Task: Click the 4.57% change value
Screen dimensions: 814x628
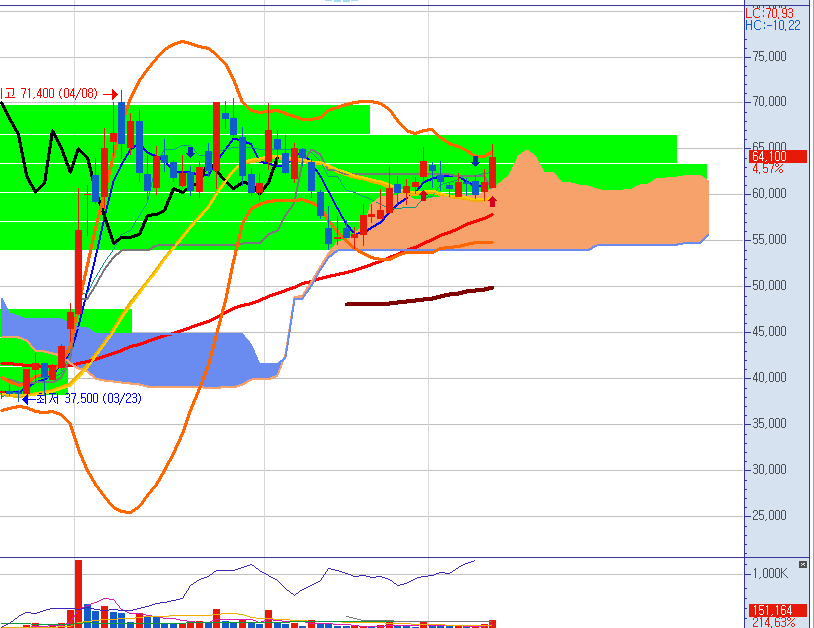Action: pyautogui.click(x=767, y=169)
